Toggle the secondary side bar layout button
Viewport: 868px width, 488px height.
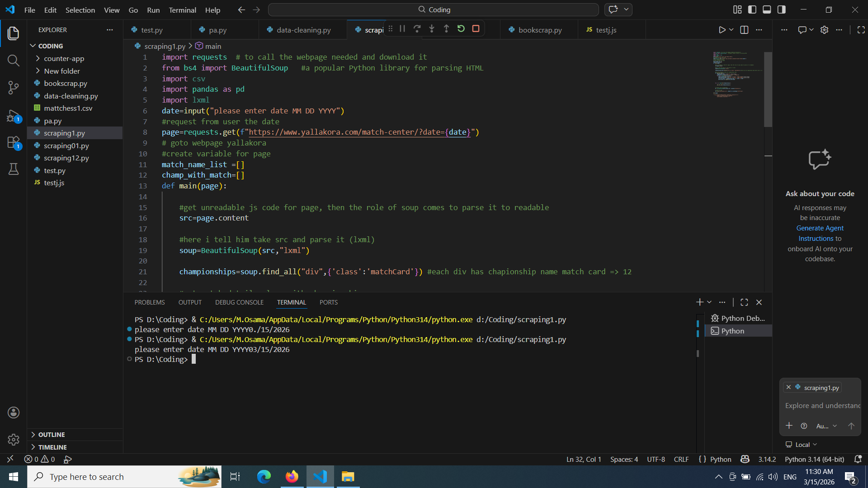click(782, 9)
